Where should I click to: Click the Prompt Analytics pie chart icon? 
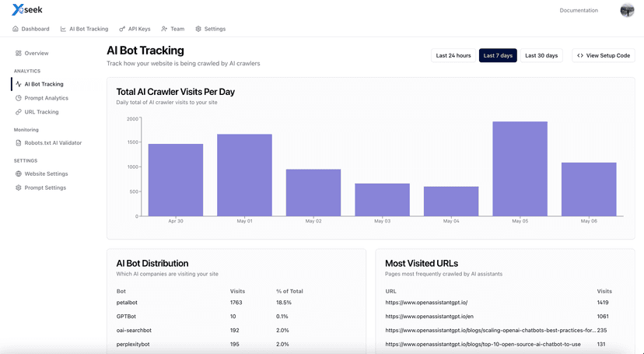pyautogui.click(x=19, y=98)
